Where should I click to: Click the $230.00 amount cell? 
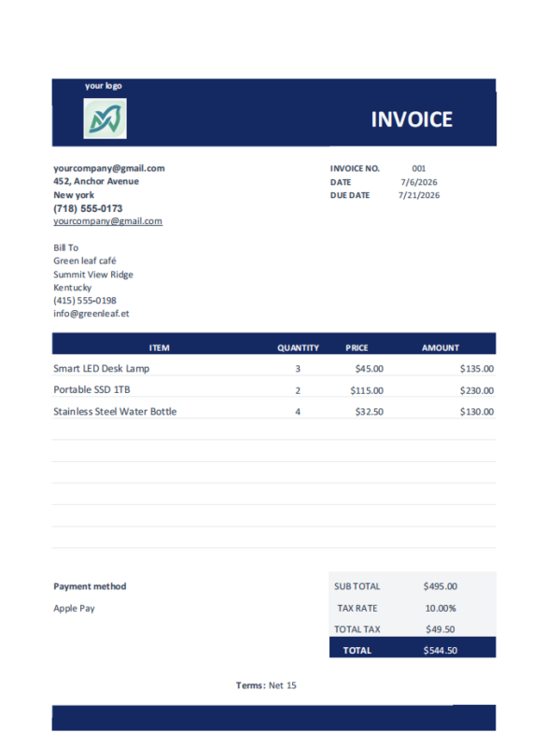pyautogui.click(x=477, y=390)
